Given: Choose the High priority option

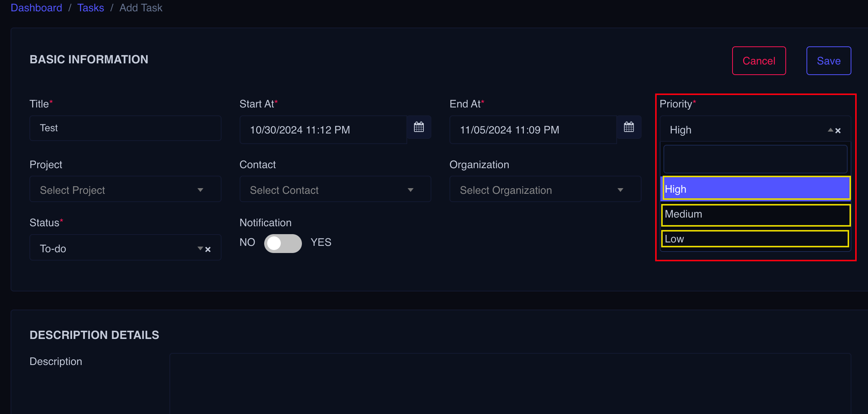Looking at the screenshot, I should coord(756,189).
